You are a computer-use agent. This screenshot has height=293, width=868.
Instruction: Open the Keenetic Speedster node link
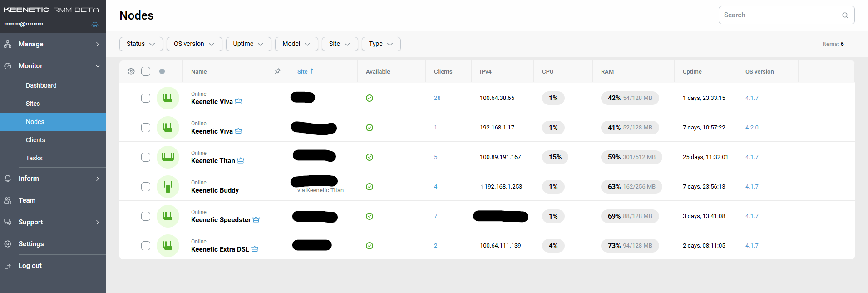point(221,220)
